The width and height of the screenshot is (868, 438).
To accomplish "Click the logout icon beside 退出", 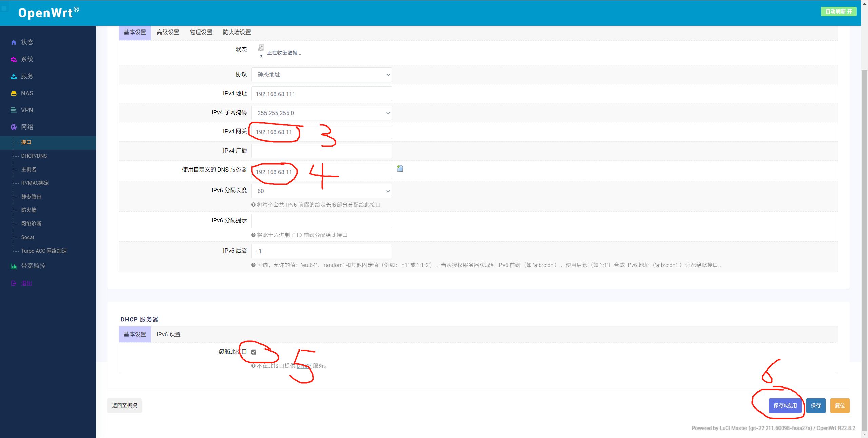I will point(14,283).
